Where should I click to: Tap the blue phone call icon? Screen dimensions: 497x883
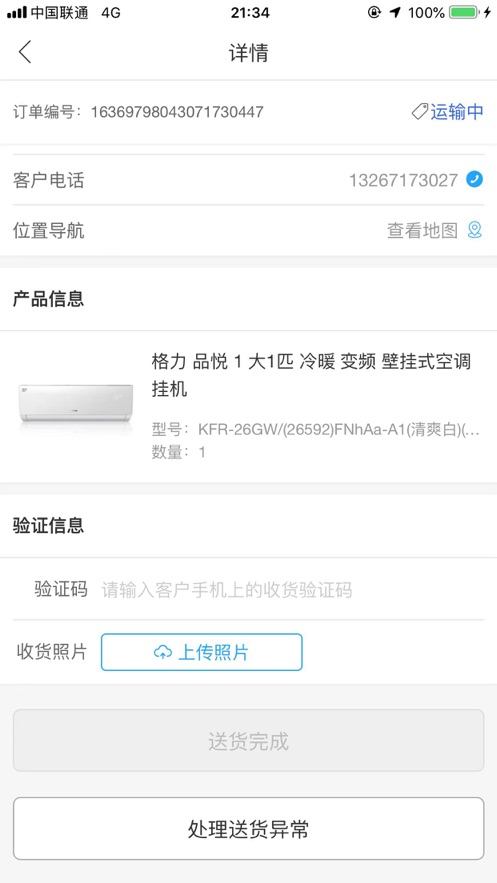474,180
